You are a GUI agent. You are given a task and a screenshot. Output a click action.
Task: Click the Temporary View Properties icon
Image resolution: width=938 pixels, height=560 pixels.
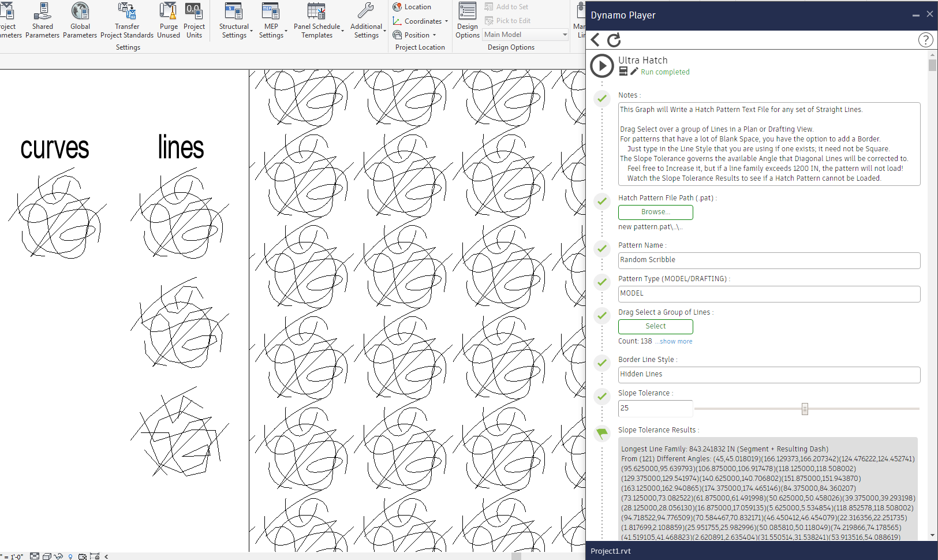point(83,557)
